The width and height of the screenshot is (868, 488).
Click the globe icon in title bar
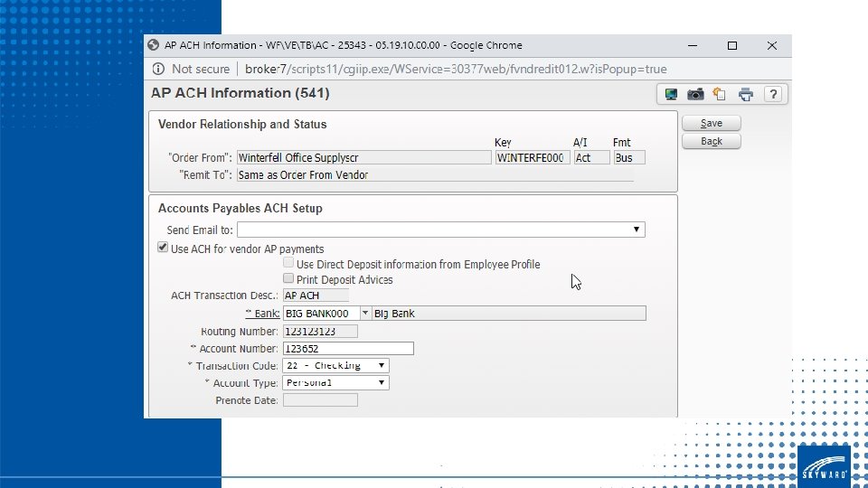click(x=154, y=45)
